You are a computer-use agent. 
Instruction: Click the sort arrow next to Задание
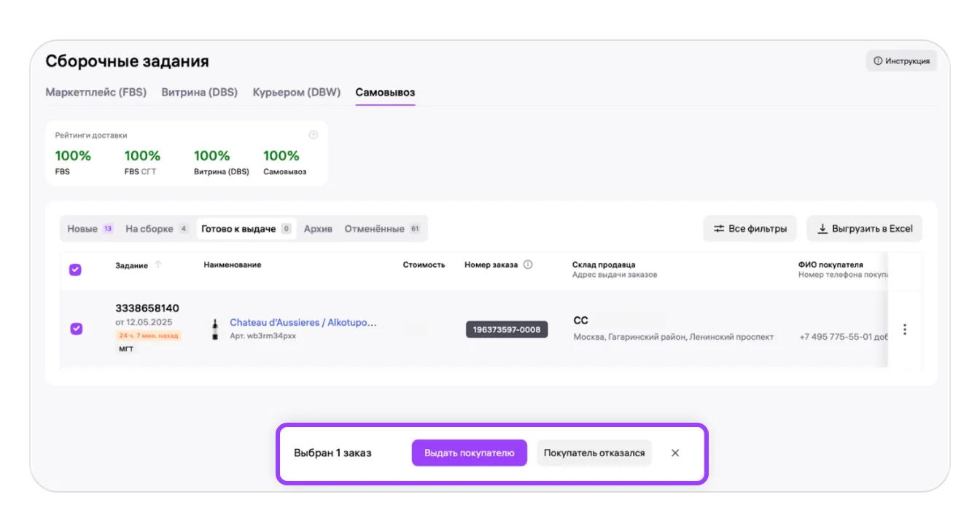tap(158, 265)
